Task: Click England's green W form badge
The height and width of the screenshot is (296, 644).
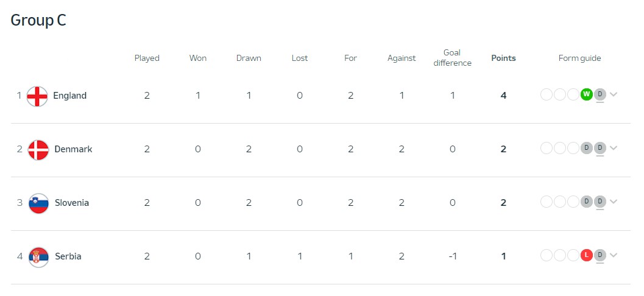Action: 587,94
